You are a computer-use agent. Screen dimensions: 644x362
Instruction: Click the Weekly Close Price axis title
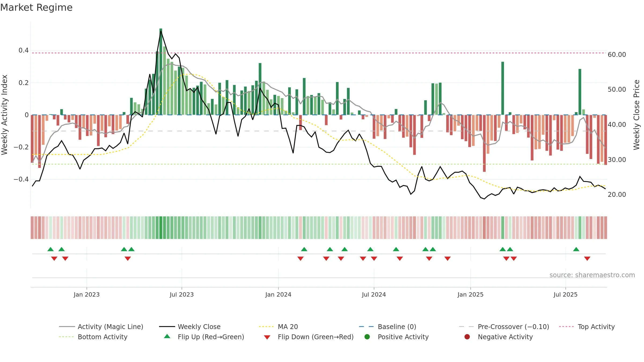click(x=636, y=115)
